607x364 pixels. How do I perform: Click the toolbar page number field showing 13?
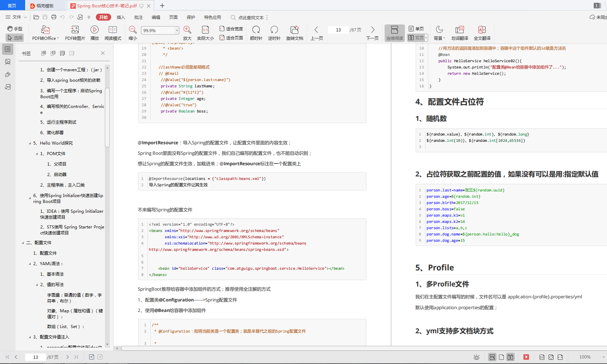338,30
